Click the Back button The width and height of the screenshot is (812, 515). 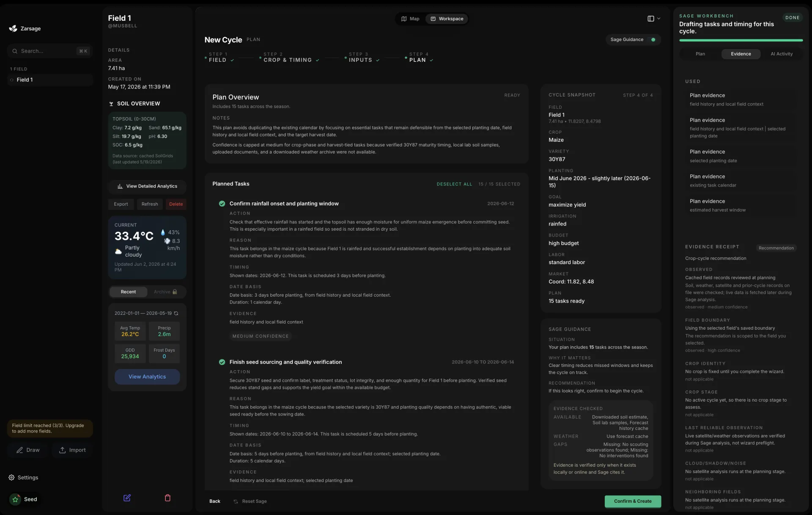[x=215, y=501]
